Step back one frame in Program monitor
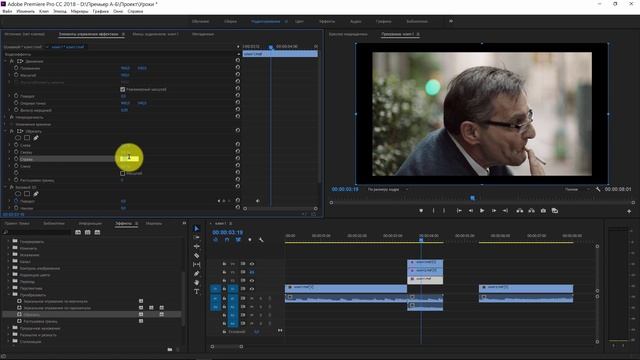 coord(471,211)
